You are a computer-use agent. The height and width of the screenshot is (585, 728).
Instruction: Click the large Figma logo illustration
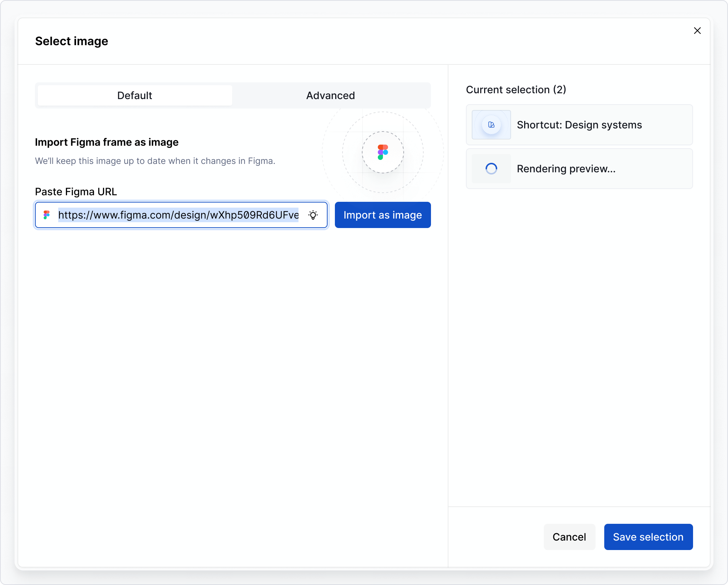click(383, 152)
